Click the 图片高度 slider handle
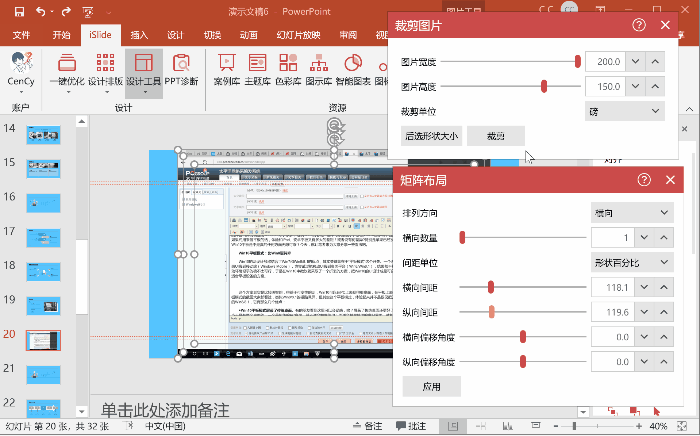 pyautogui.click(x=543, y=86)
